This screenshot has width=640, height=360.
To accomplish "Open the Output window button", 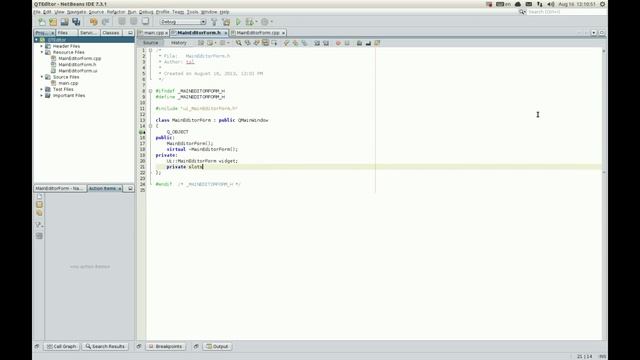I will coord(218,347).
